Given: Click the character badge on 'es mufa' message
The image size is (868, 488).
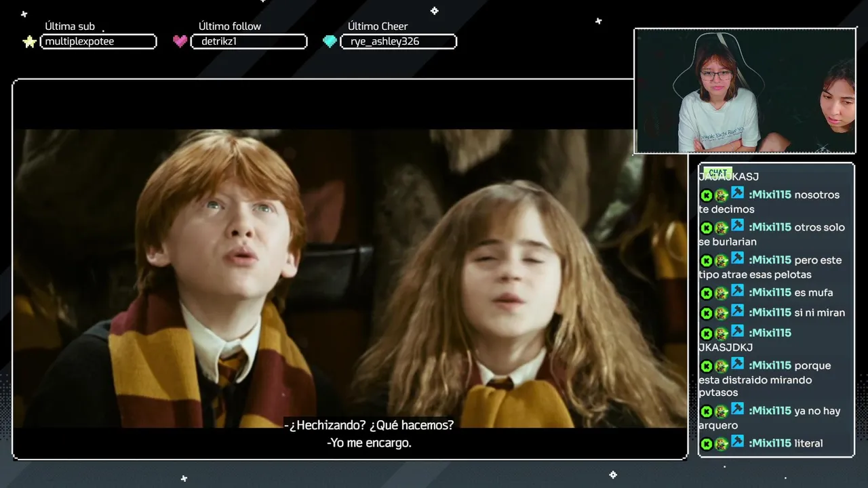Looking at the screenshot, I should pyautogui.click(x=722, y=293).
